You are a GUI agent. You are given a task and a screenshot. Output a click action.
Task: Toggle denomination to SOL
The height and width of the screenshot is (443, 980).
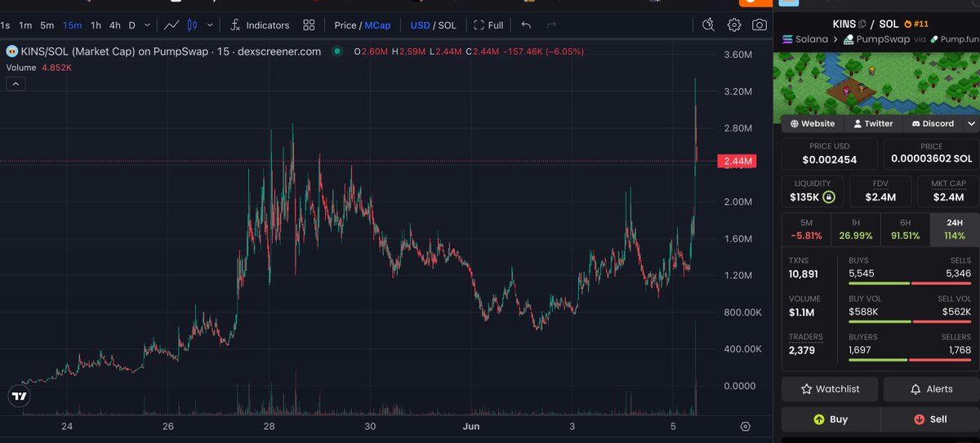447,25
